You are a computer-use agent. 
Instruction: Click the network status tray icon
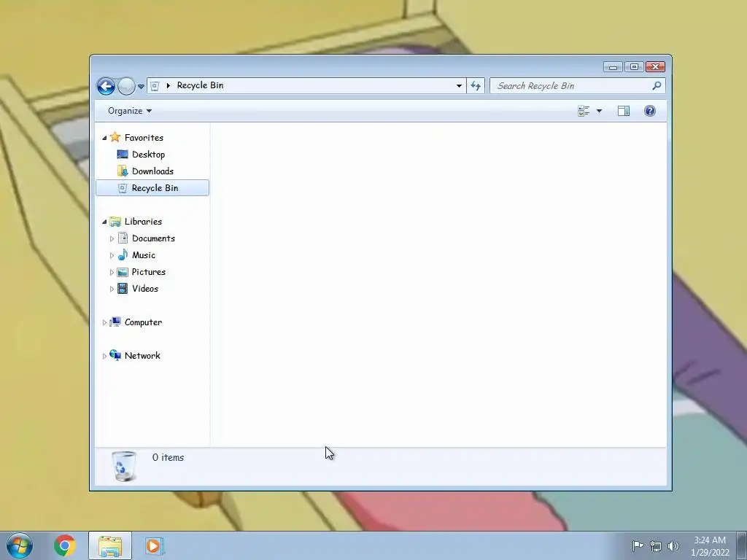656,546
